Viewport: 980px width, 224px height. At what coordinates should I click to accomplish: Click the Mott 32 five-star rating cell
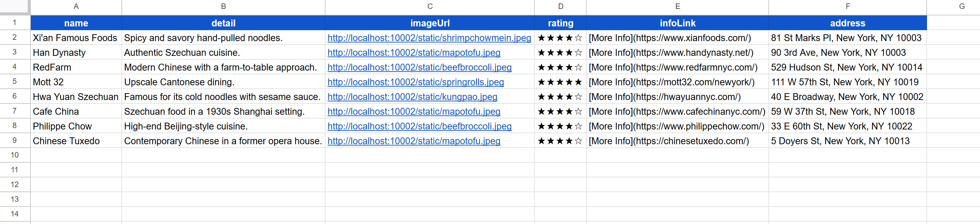[560, 82]
